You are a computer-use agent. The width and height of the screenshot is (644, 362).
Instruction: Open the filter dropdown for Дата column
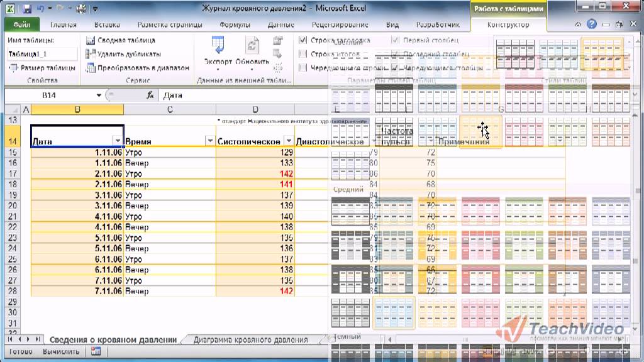click(118, 141)
